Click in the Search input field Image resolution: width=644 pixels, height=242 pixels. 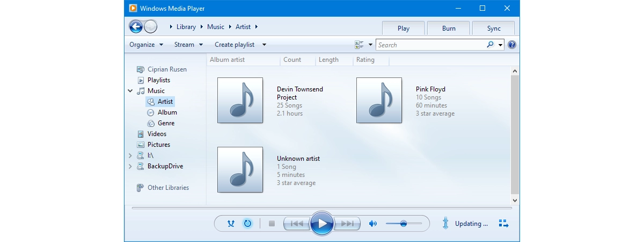430,45
